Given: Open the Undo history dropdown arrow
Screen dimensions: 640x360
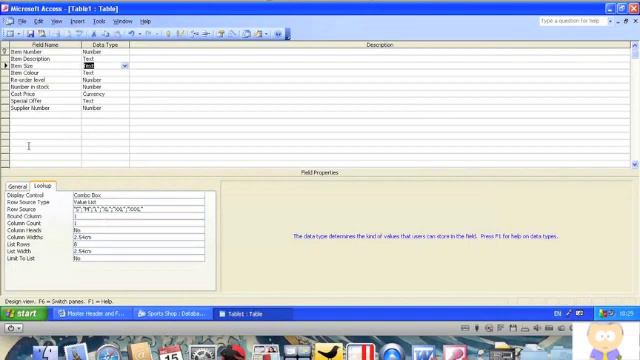Looking at the screenshot, I should click(140, 34).
